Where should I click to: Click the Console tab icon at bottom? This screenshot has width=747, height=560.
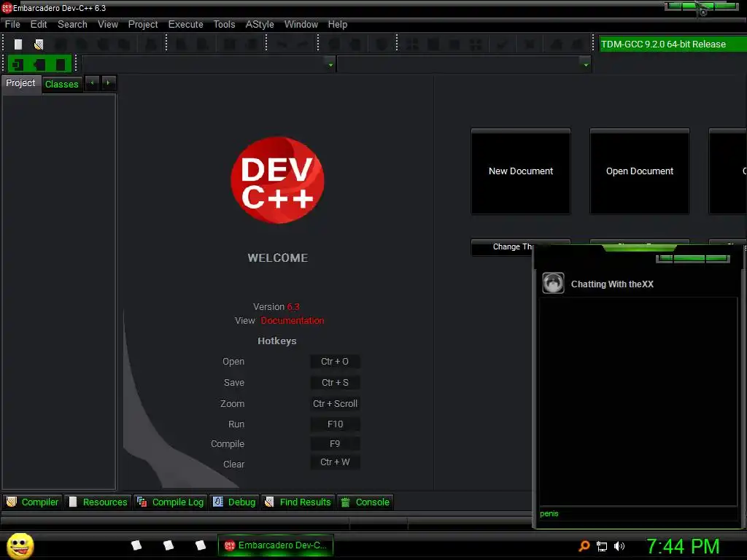pos(346,502)
